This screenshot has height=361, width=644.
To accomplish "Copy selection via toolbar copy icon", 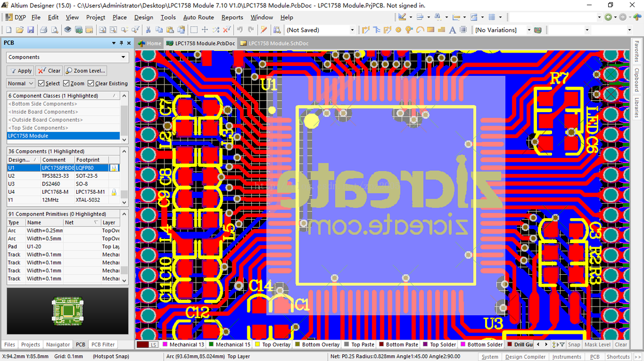I will [159, 30].
